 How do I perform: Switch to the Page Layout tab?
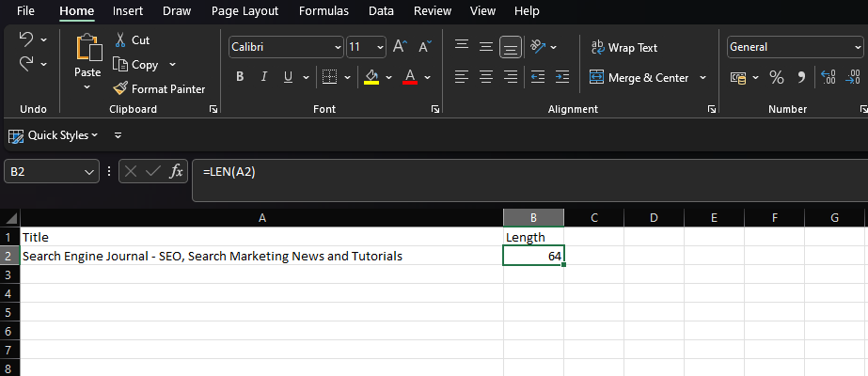tap(245, 11)
